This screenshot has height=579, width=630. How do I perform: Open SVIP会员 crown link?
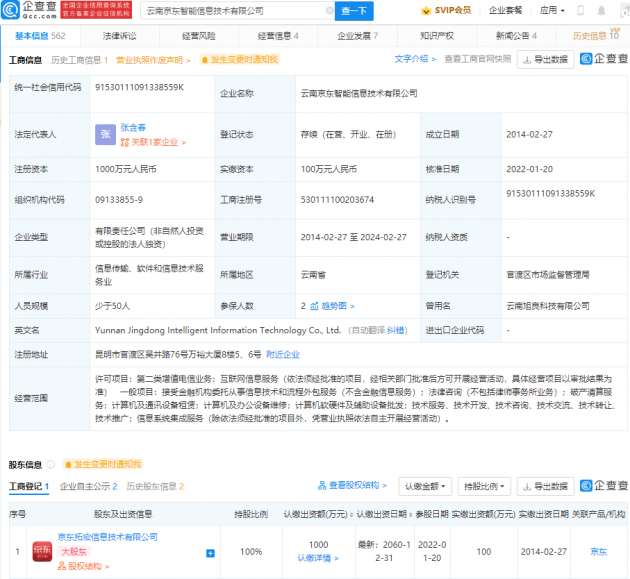[x=446, y=10]
